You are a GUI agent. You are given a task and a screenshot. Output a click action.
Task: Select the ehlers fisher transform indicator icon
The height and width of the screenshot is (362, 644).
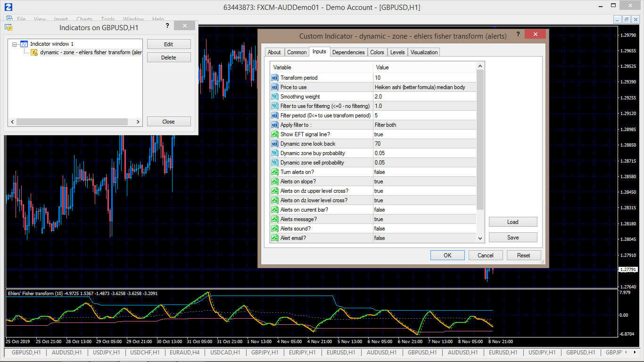[x=34, y=52]
